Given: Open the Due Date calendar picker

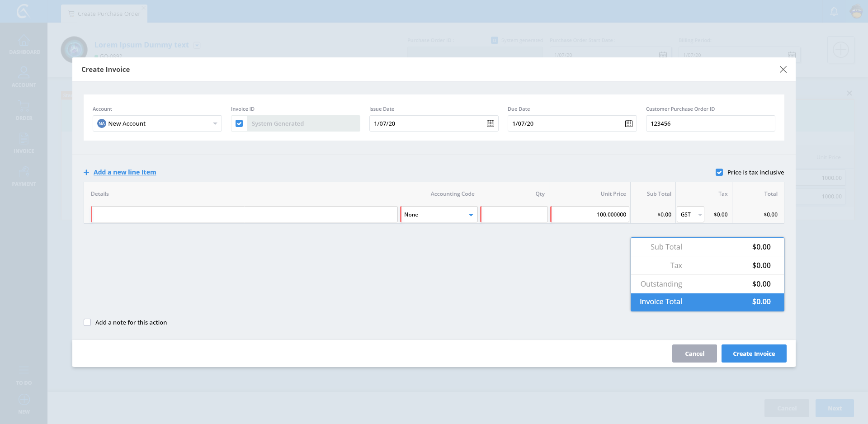Looking at the screenshot, I should coord(628,123).
